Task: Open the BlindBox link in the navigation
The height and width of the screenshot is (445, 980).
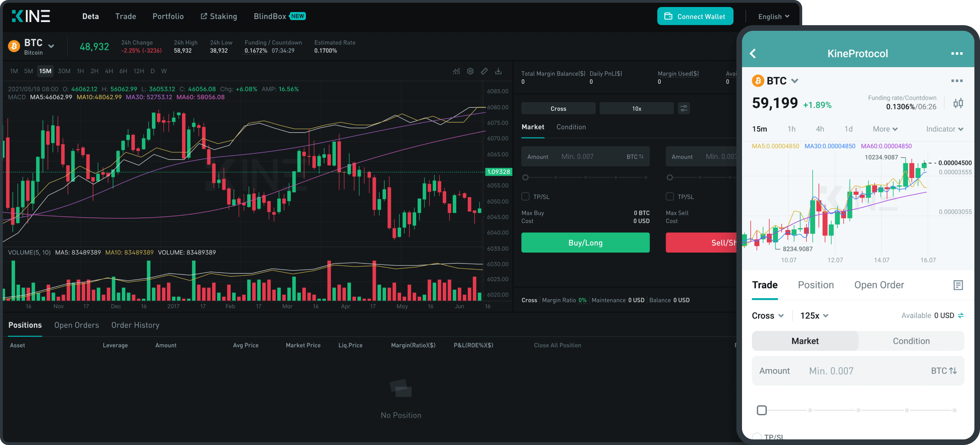Action: [x=270, y=16]
